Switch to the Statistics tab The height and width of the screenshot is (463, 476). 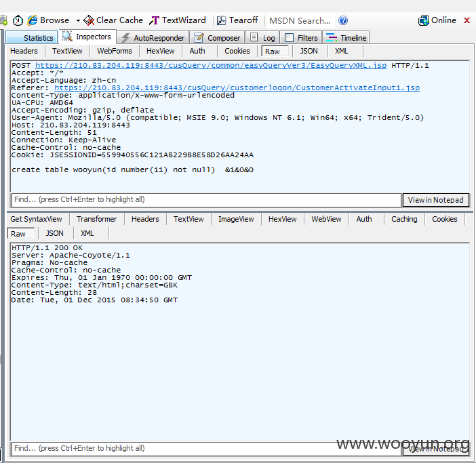tap(32, 37)
